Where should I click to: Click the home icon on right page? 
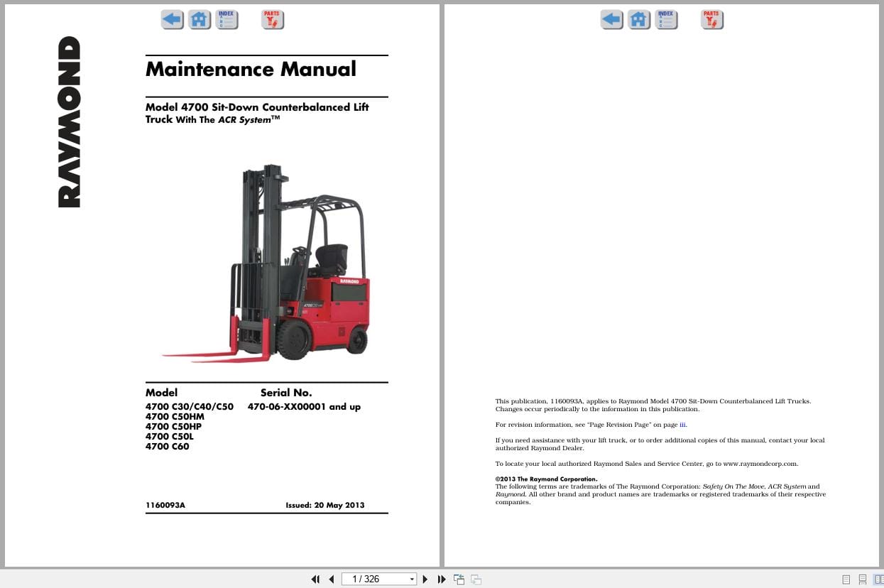[x=640, y=20]
